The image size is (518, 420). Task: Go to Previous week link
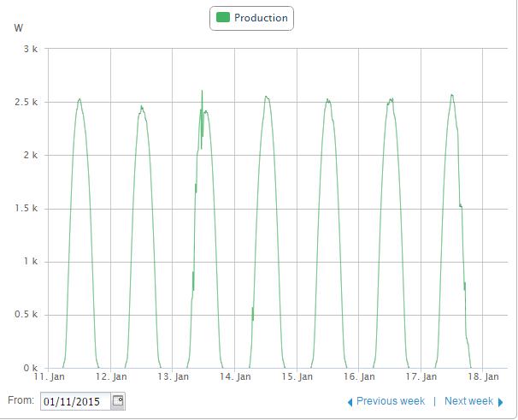click(x=390, y=401)
